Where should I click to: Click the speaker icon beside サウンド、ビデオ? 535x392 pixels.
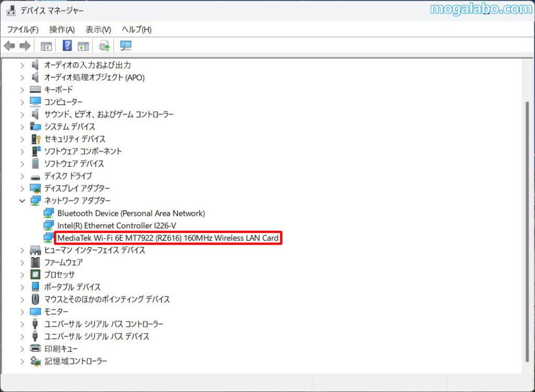click(x=35, y=114)
